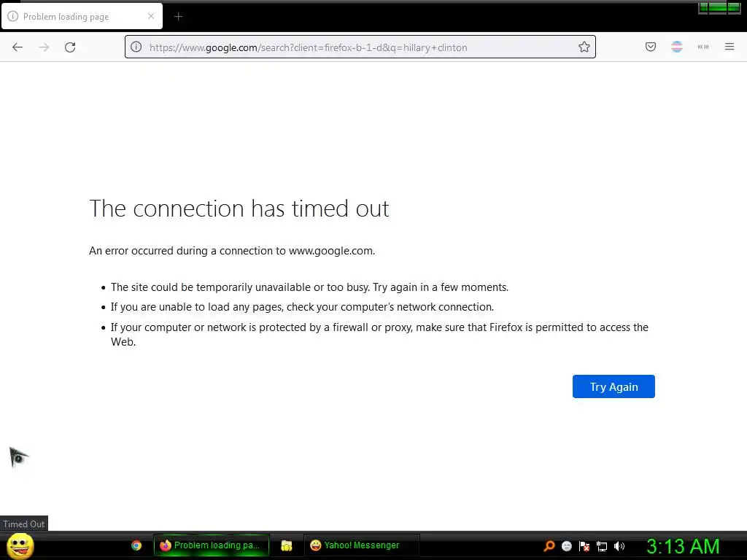Viewport: 747px width, 560px height.
Task: Click the bullet about firewall or proxy
Action: click(379, 334)
